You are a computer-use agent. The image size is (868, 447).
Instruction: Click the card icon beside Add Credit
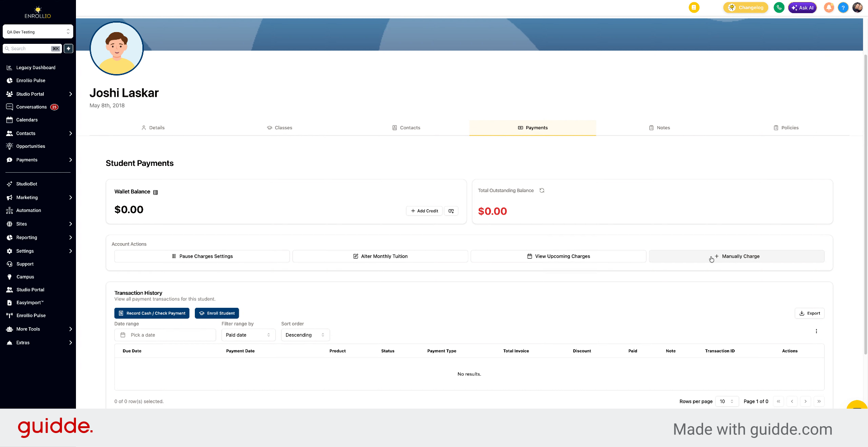pos(451,211)
